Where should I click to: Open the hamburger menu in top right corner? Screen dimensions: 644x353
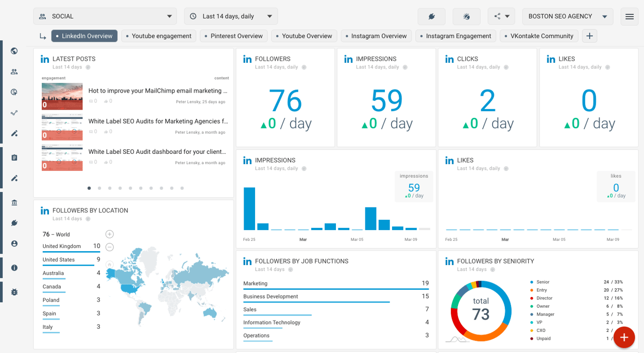point(629,16)
